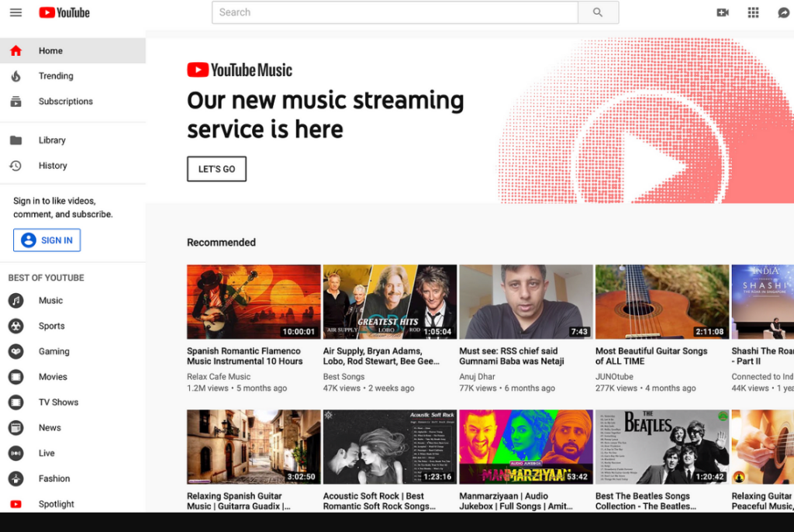Open TV Shows category in sidebar

pyautogui.click(x=73, y=402)
